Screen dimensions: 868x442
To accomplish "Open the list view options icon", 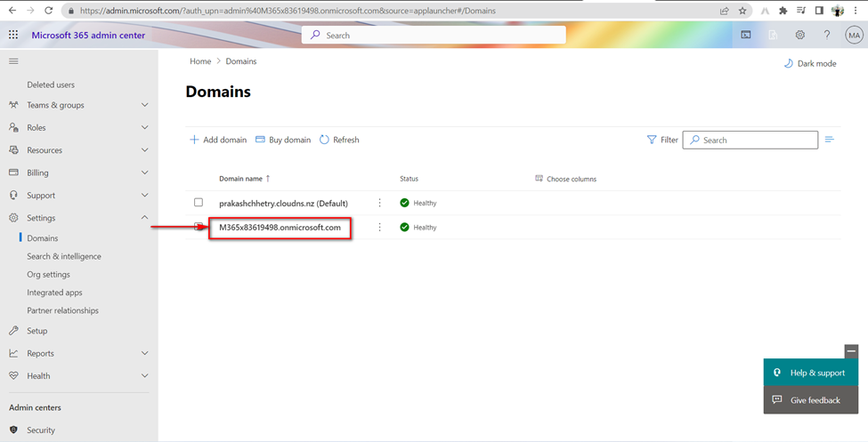I will pyautogui.click(x=829, y=140).
